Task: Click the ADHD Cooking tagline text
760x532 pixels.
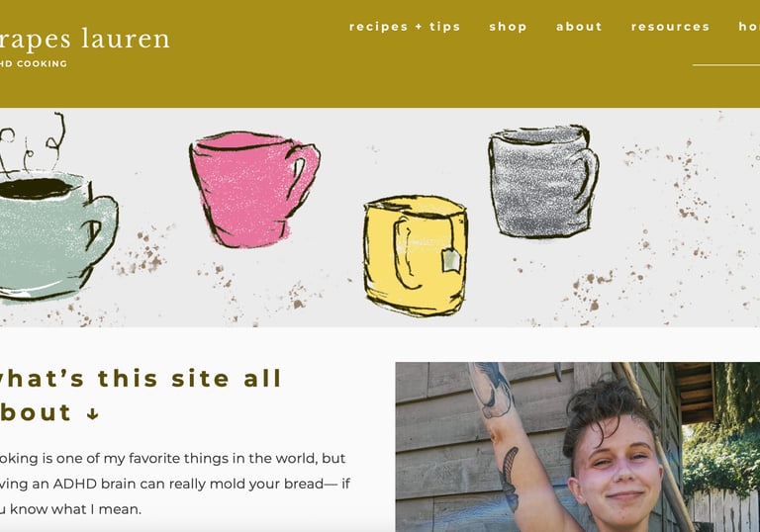Action: (33, 63)
